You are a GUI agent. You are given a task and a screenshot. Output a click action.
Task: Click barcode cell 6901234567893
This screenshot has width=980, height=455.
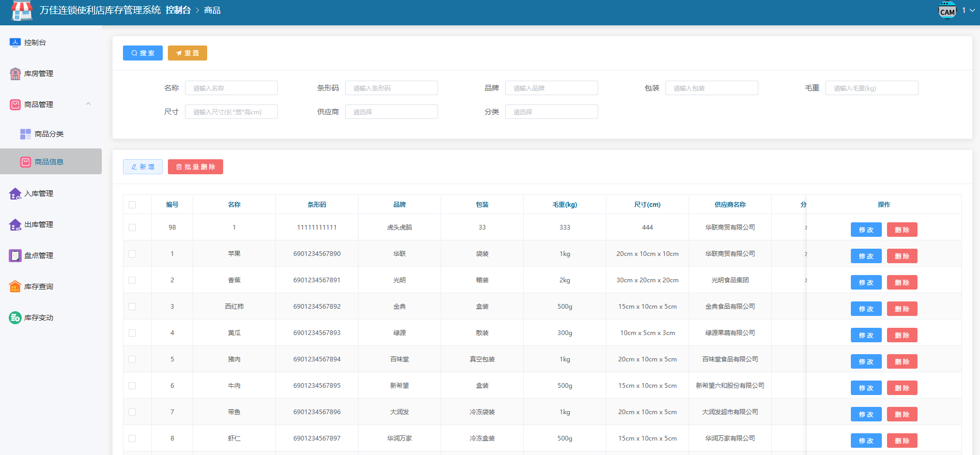(x=317, y=333)
